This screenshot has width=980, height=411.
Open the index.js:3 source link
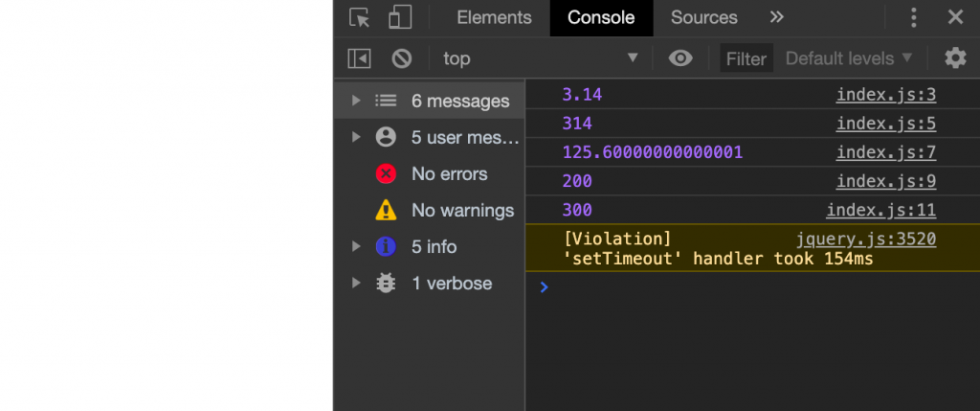click(885, 95)
